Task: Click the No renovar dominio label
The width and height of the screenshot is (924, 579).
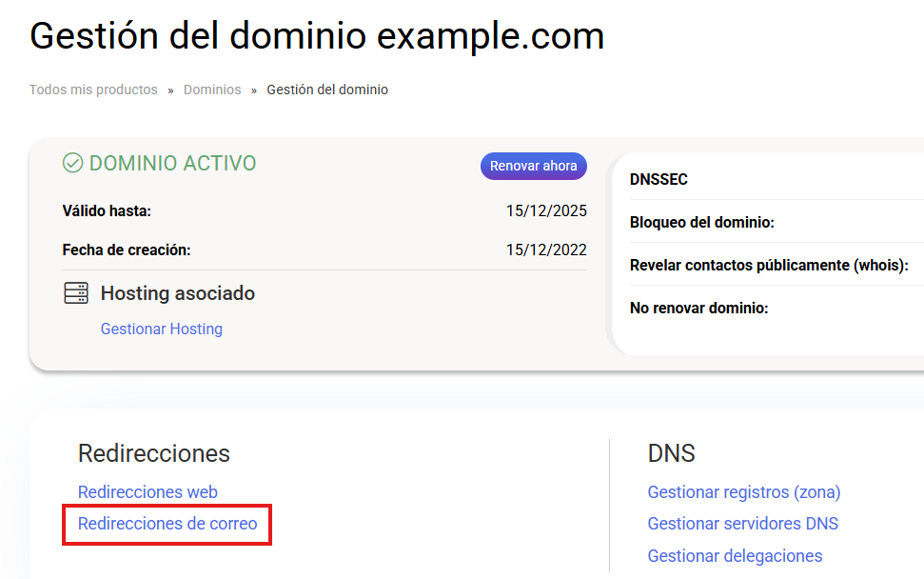Action: point(698,309)
